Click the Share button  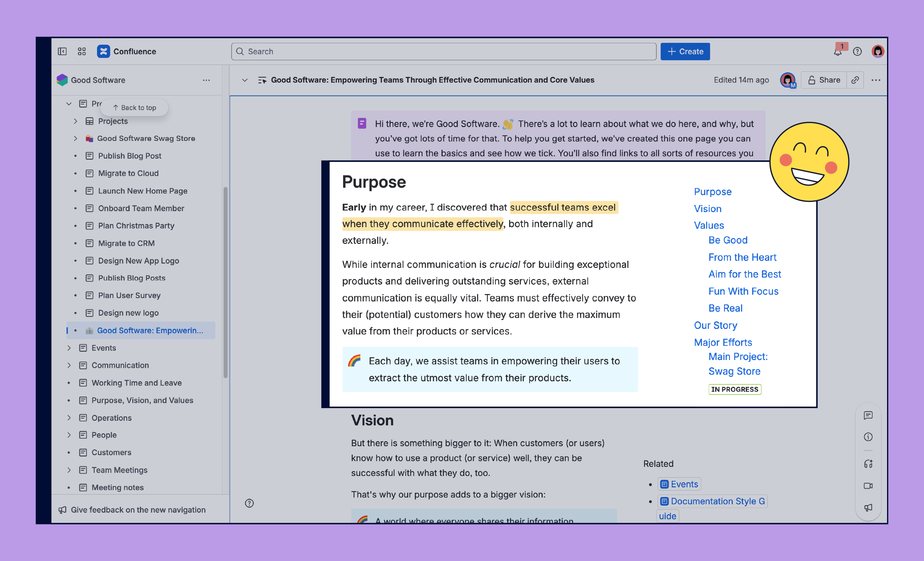pos(824,80)
